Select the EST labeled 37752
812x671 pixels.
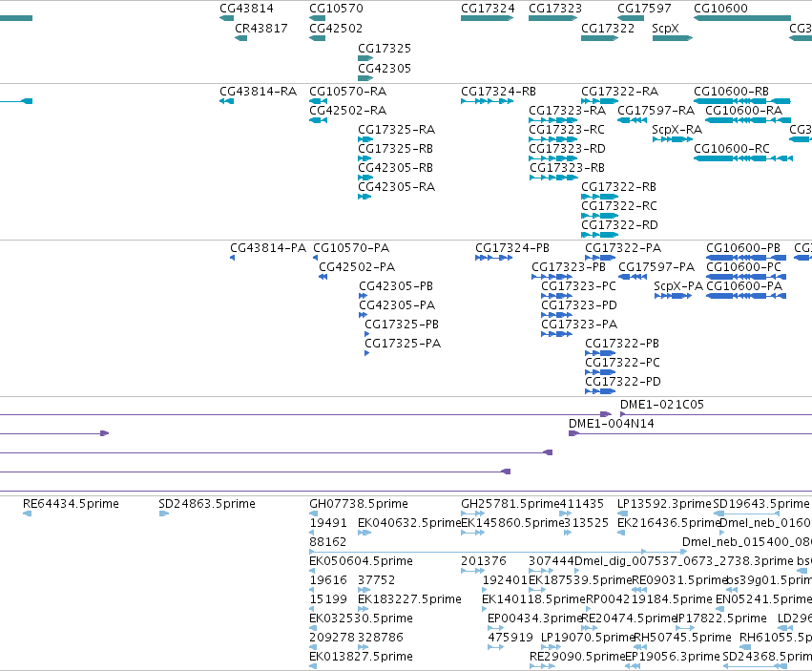[x=377, y=580]
